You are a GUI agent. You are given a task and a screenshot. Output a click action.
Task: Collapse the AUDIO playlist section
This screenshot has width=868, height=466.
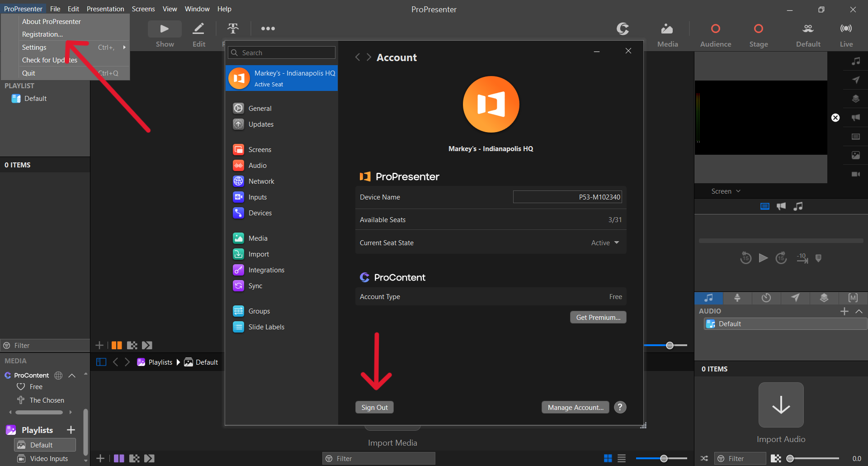pos(859,311)
